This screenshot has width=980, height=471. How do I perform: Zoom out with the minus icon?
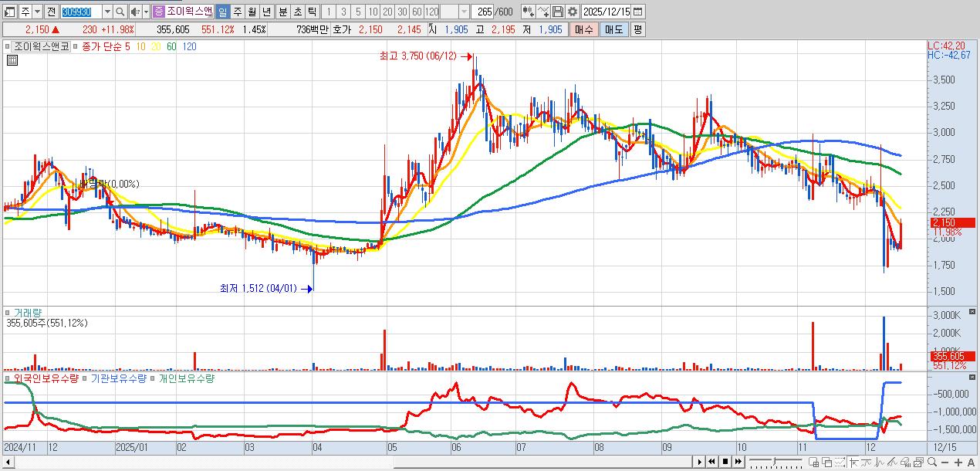(x=945, y=462)
